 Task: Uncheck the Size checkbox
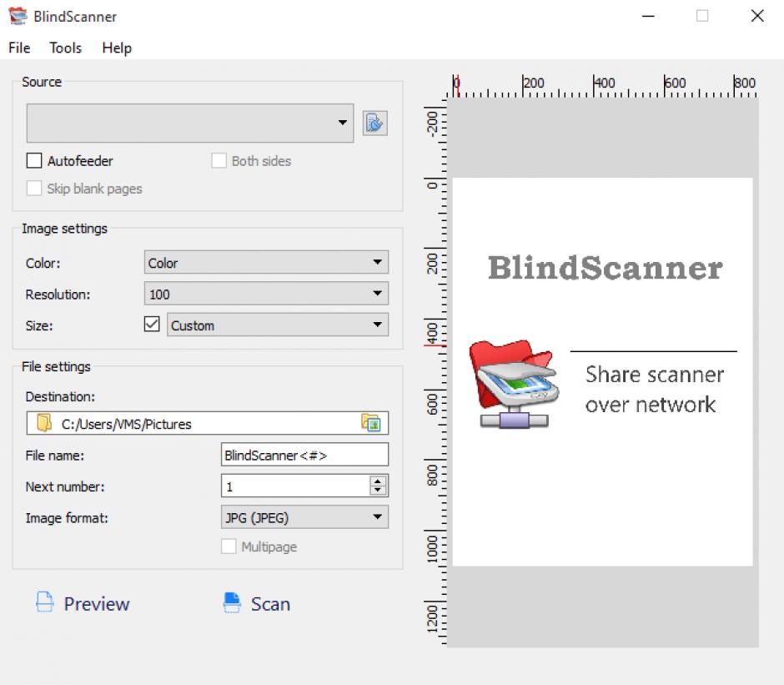pos(152,325)
